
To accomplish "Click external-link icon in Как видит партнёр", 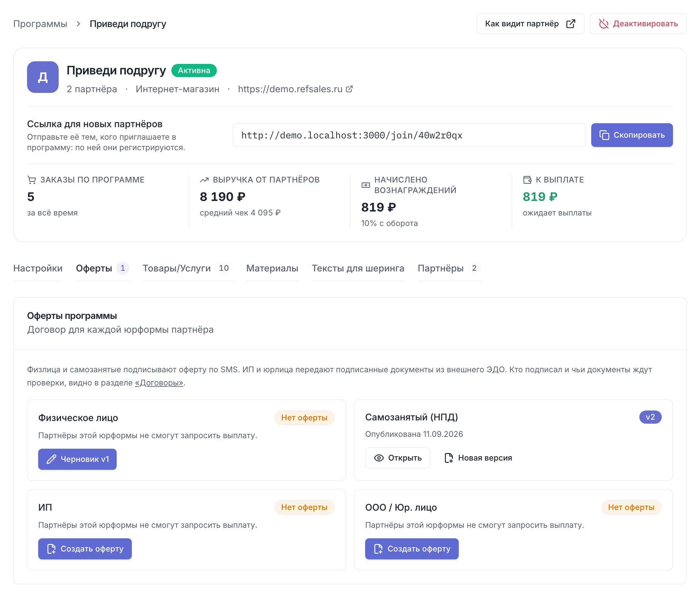I will tap(570, 24).
